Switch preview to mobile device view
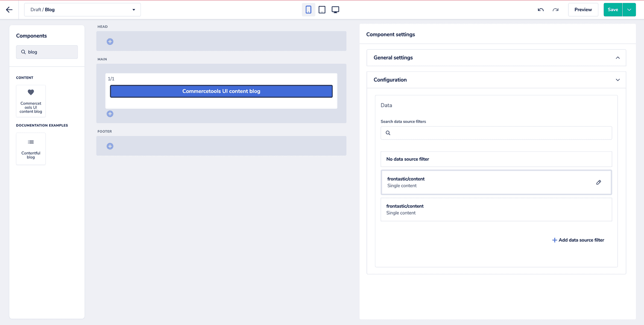Screen dimensions: 644x325 pos(308,9)
